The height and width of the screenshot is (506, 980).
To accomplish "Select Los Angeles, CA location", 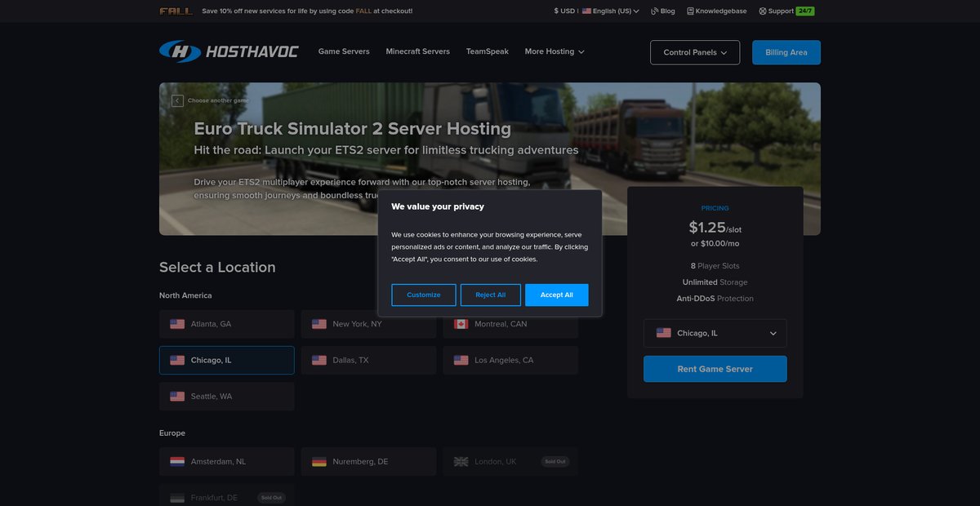I will coord(510,360).
